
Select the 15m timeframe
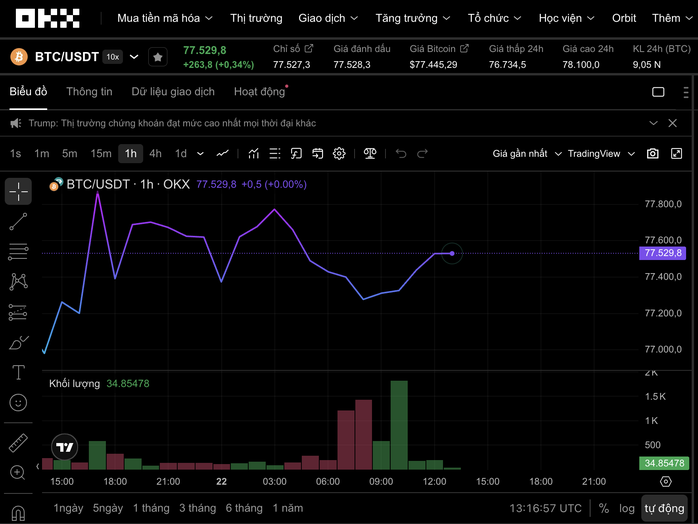coord(101,154)
